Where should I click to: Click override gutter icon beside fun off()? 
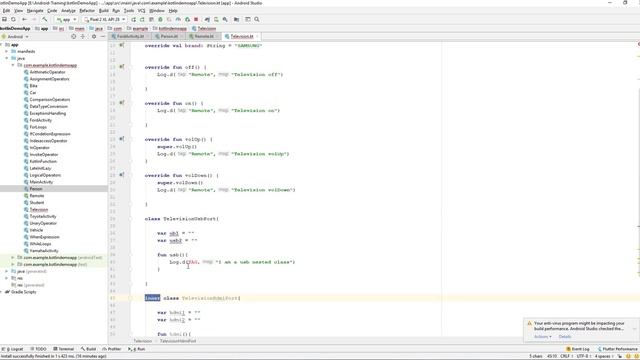click(122, 67)
